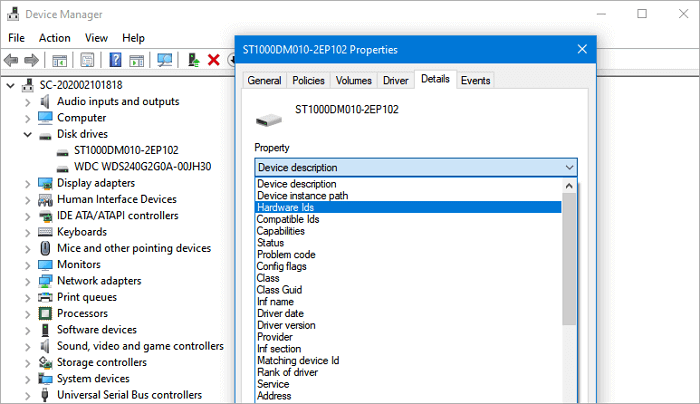This screenshot has height=404, width=700.
Task: Click the Forward arrow in the toolbar
Action: pos(34,61)
